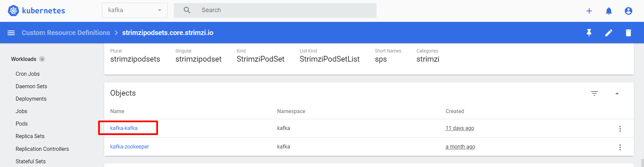Toggle the hamburger navigation menu

pos(11,33)
